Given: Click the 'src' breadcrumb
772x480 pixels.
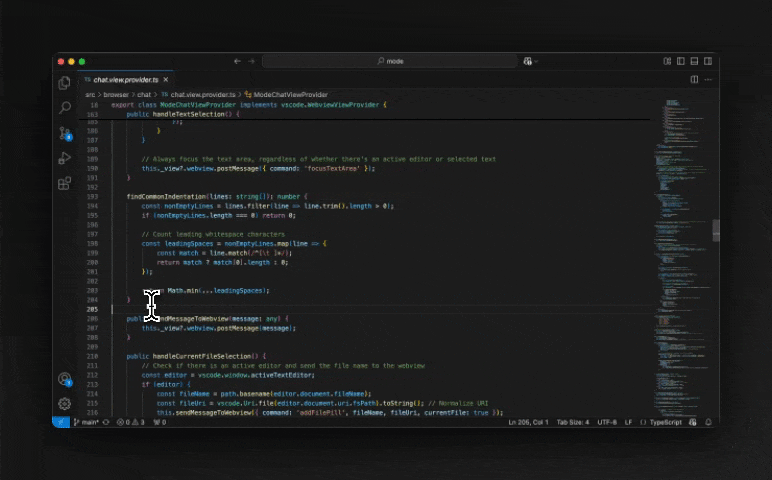Looking at the screenshot, I should coord(90,95).
